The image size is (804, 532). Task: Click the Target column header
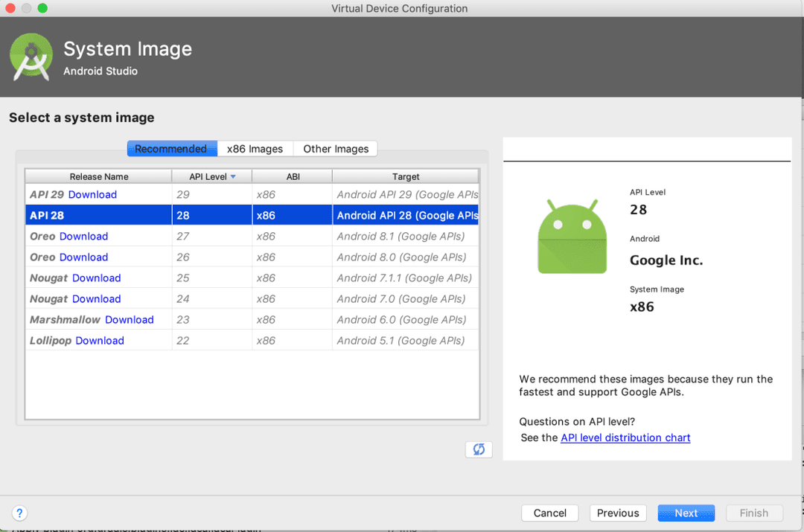(406, 176)
